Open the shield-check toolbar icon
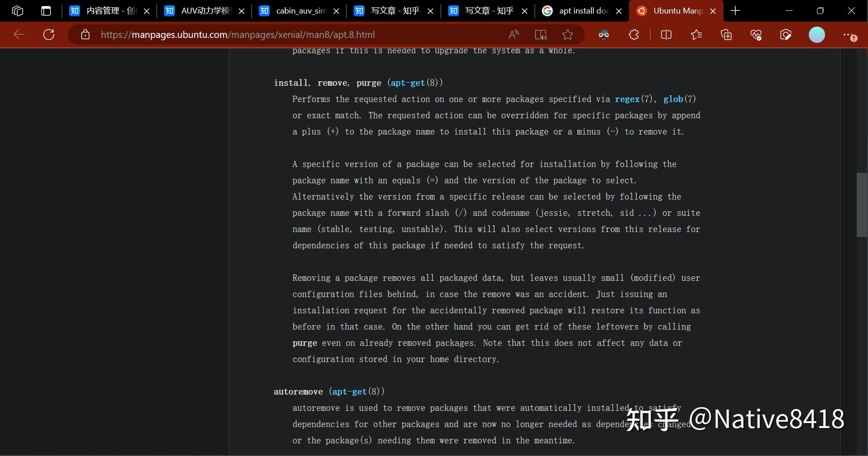Screen dimensions: 868x456 pos(786,35)
